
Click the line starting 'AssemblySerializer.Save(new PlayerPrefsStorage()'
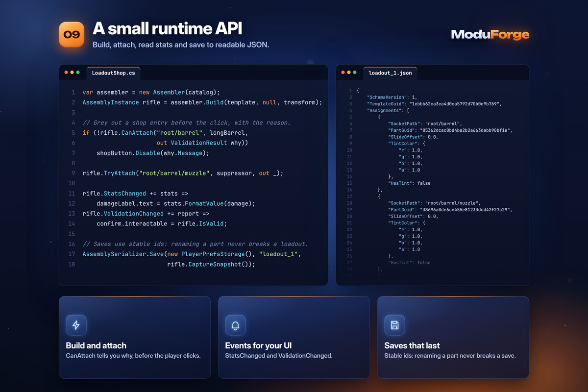pos(192,254)
